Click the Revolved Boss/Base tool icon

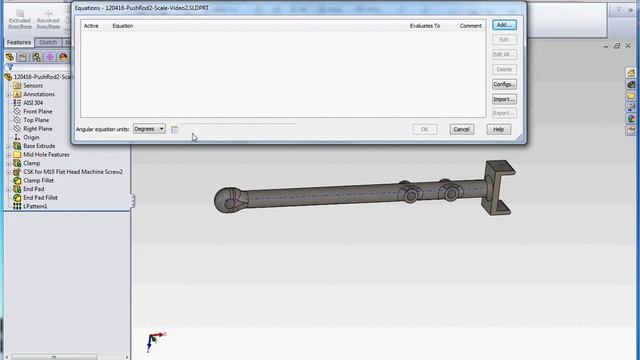click(48, 20)
